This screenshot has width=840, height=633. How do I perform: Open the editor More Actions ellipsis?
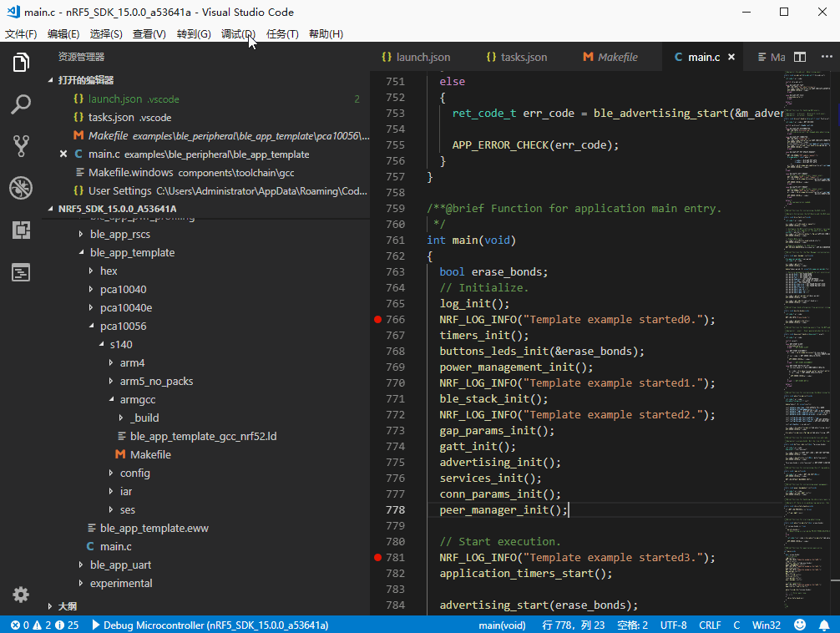point(827,56)
